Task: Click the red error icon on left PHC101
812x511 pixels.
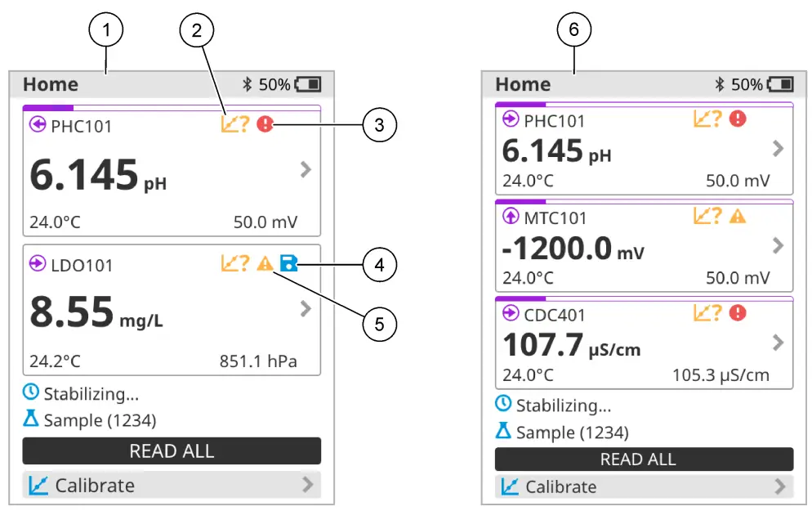Action: [x=265, y=124]
